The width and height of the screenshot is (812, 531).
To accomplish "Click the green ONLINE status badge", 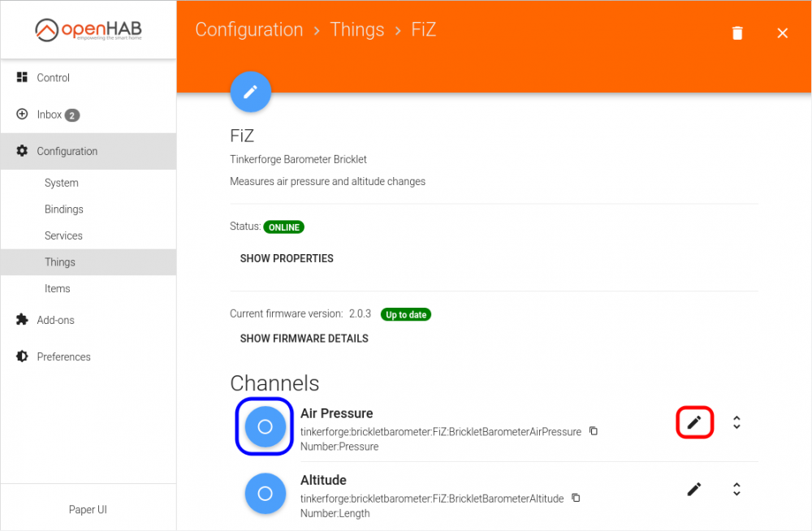I will tap(283, 227).
